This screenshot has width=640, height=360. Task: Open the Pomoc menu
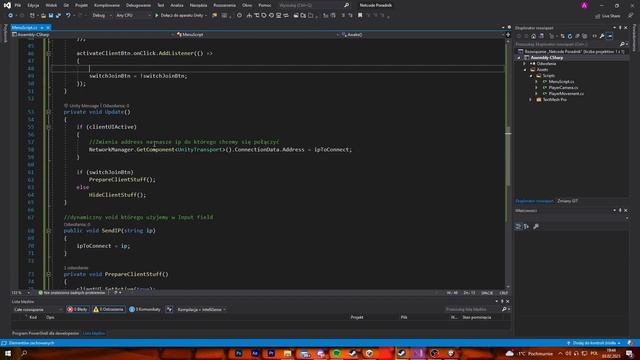coord(264,5)
